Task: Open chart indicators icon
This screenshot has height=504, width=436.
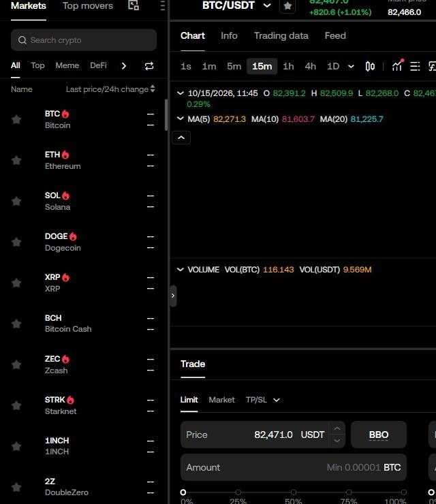Action: point(397,65)
